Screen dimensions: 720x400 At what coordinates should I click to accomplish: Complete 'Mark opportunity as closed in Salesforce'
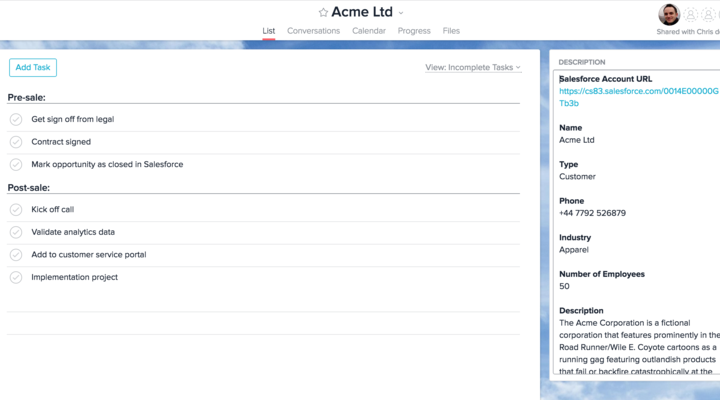16,164
